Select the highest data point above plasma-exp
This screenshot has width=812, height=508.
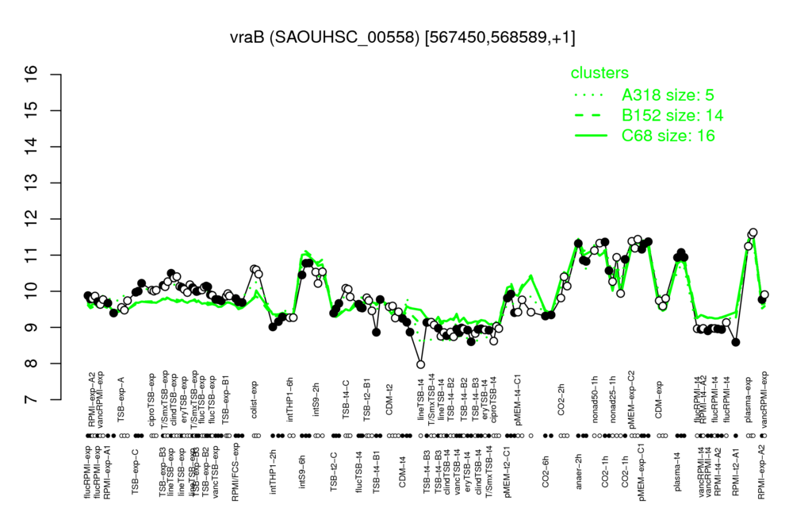tap(753, 233)
